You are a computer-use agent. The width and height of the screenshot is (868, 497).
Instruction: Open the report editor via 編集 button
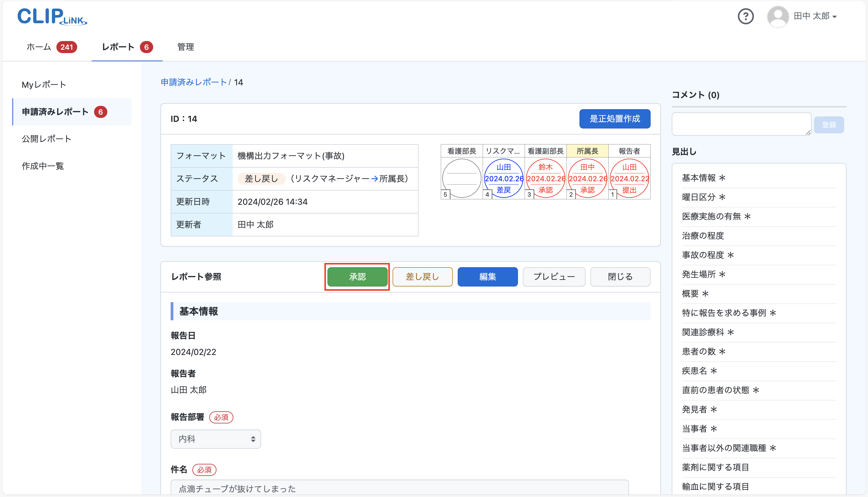[488, 277]
